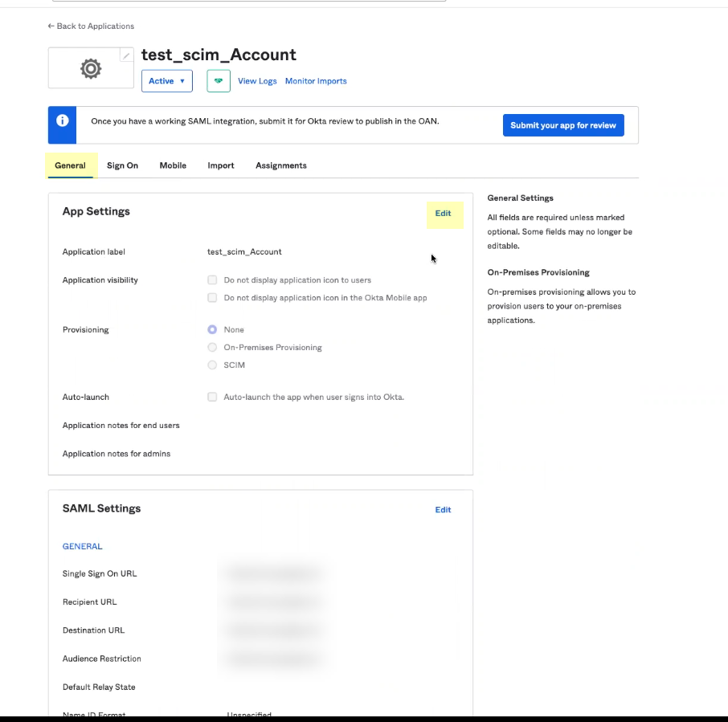
Task: Click the SAML Settings heading
Action: point(102,508)
